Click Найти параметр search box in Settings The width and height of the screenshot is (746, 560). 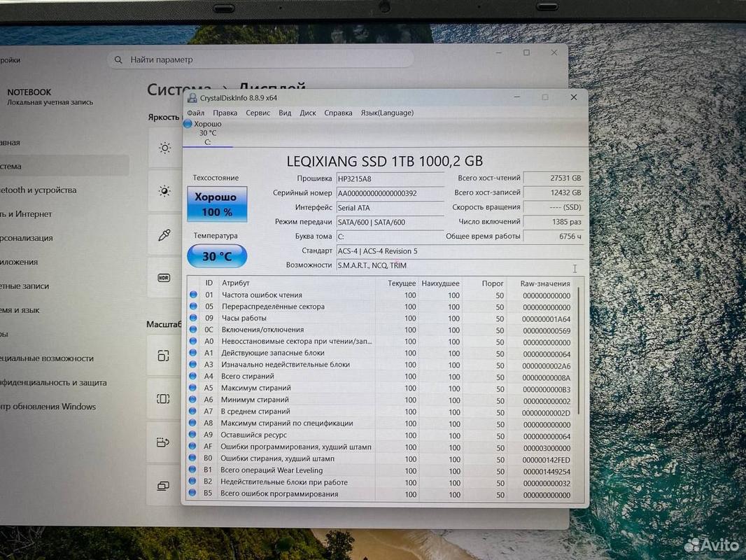[261, 59]
